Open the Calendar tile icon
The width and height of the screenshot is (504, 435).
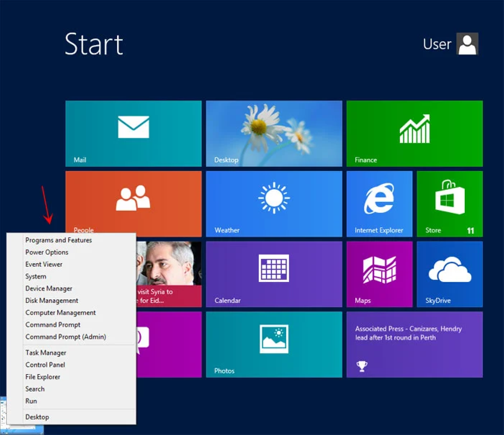pos(274,268)
